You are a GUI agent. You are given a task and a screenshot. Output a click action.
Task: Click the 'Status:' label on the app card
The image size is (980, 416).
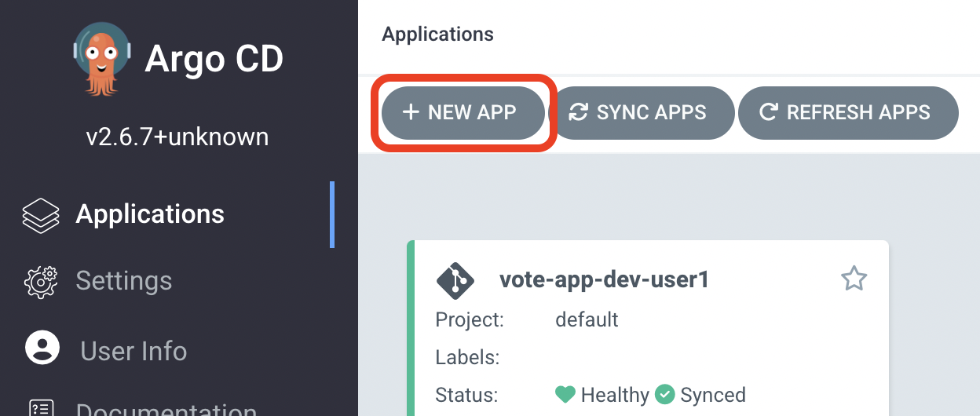pyautogui.click(x=466, y=394)
